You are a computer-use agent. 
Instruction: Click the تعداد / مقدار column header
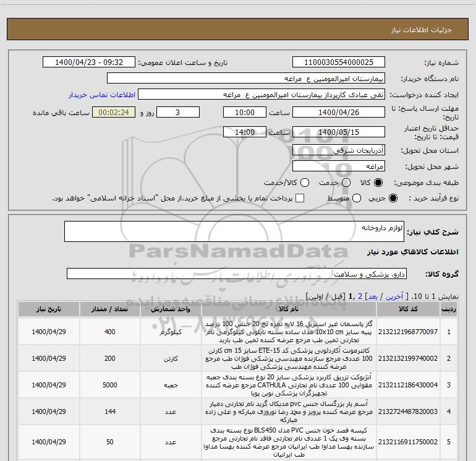(x=109, y=309)
